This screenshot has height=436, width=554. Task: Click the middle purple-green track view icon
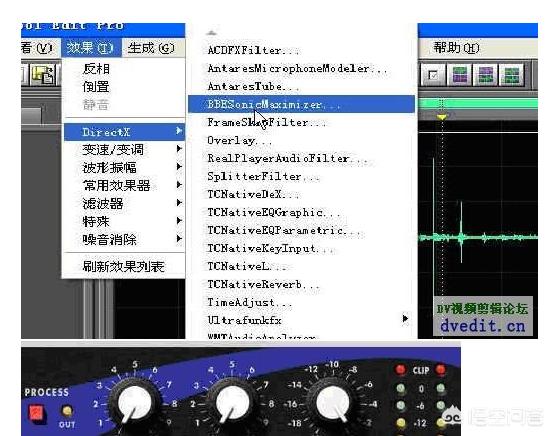pyautogui.click(x=485, y=75)
